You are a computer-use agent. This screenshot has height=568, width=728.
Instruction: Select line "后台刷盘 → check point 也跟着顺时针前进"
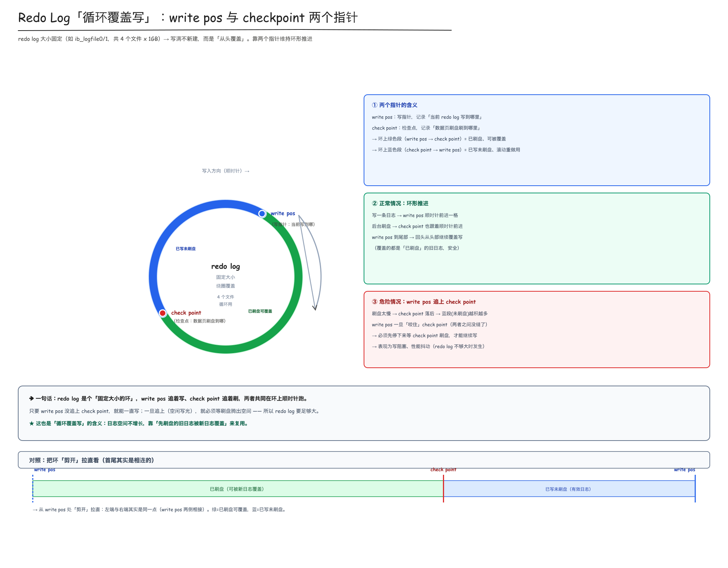[418, 226]
